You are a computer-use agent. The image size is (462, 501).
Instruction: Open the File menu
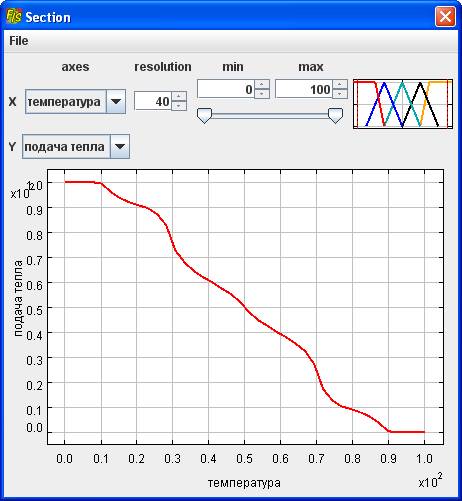pos(19,41)
